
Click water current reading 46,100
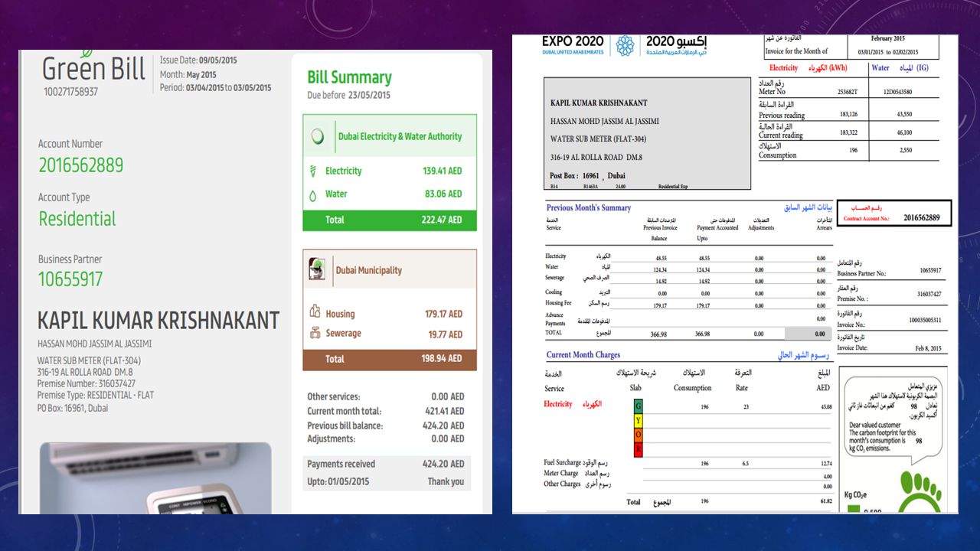click(904, 132)
